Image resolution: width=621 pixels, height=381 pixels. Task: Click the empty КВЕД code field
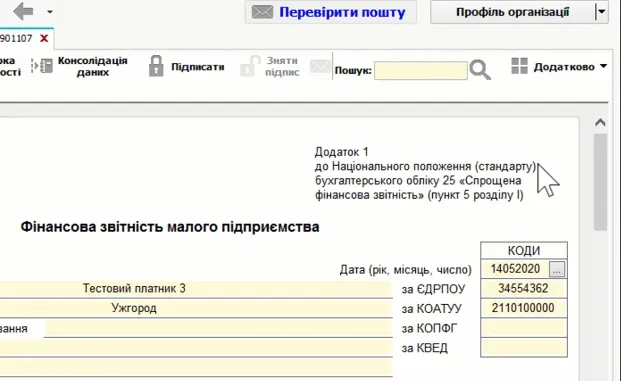pyautogui.click(x=524, y=348)
